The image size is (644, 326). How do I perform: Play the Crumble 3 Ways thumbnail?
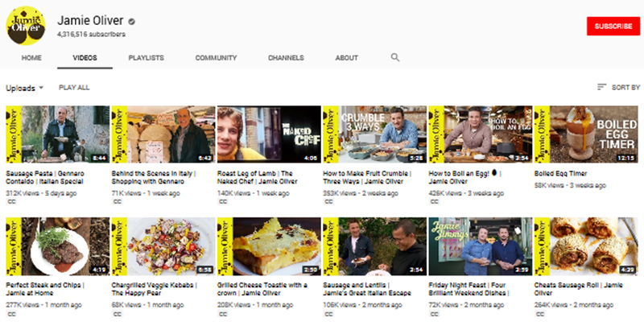click(374, 134)
